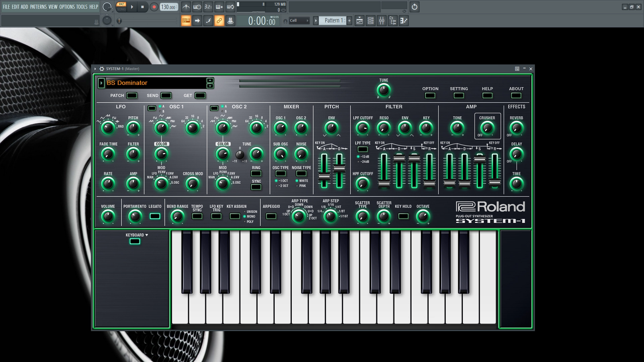Toggle the TEMPO SYNC button

click(x=197, y=216)
